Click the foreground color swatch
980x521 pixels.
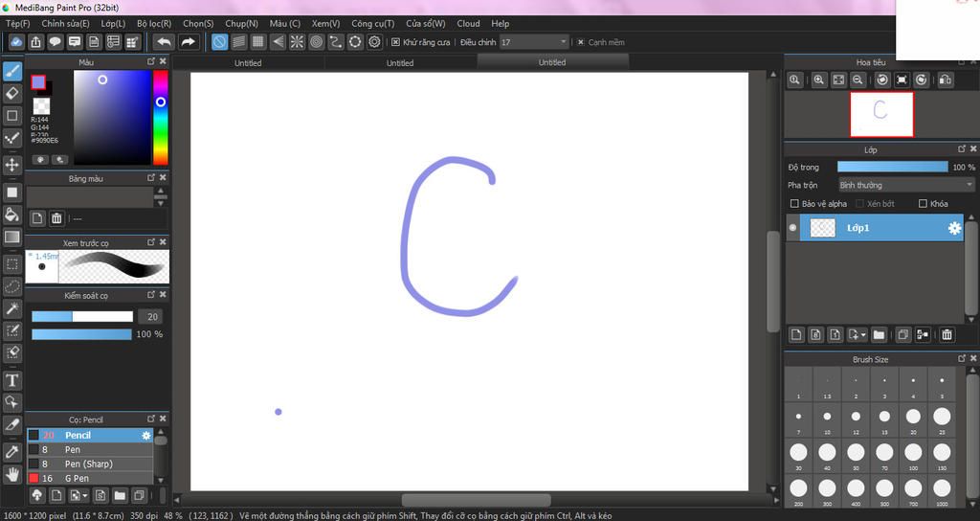pos(38,82)
